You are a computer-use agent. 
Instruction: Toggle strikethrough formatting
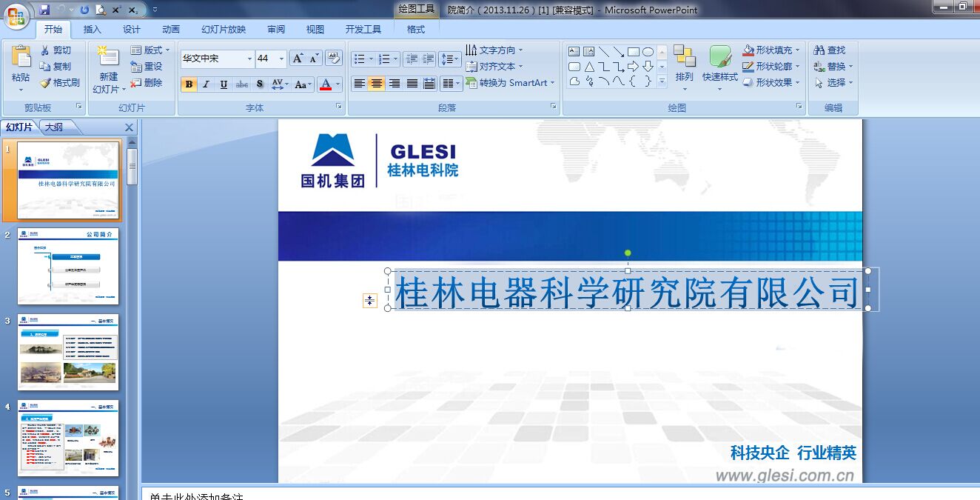click(x=242, y=84)
